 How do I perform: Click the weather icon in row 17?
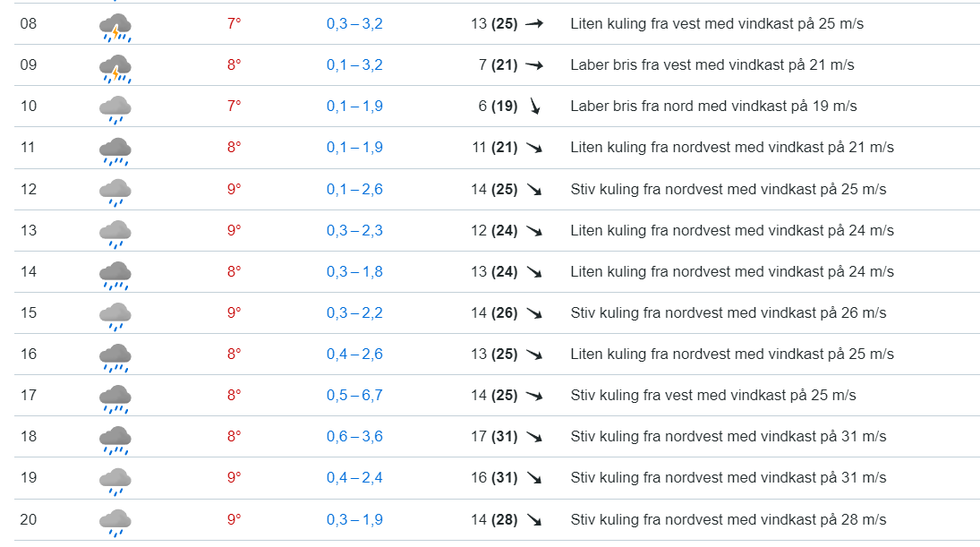coord(115,398)
